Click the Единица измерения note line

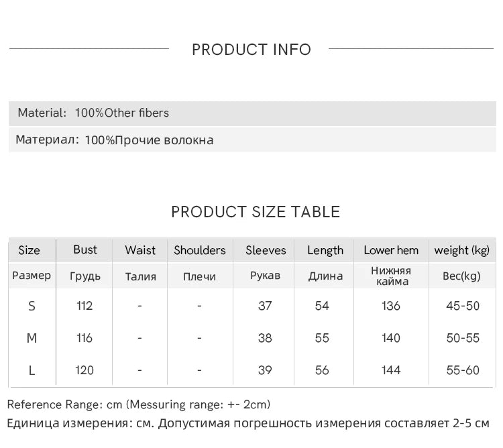248,423
